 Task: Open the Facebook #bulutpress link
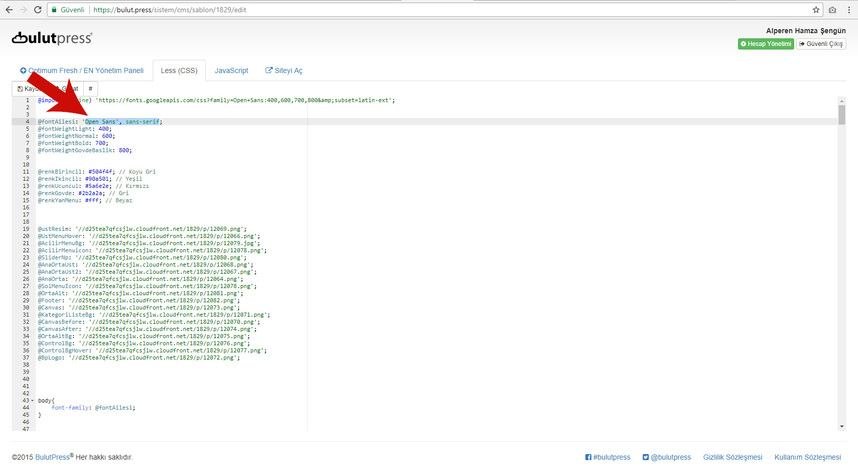click(607, 456)
